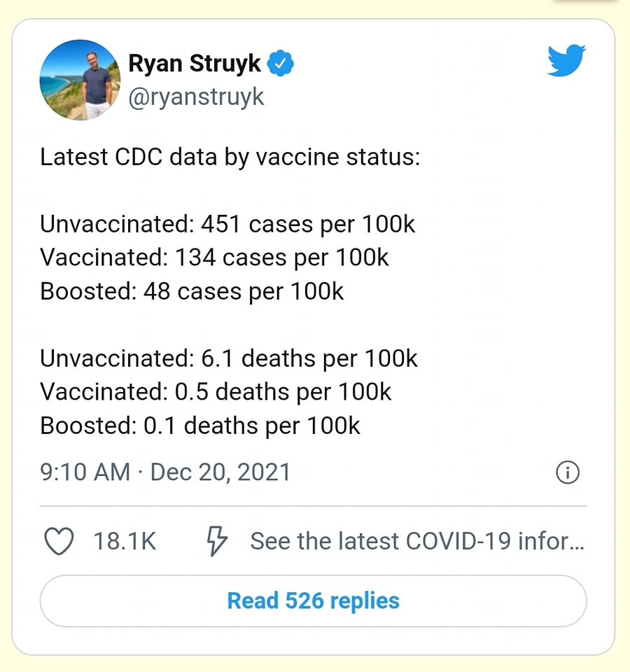Viewport: 630px width, 672px height.
Task: Like the tweet with the heart icon
Action: [59, 541]
